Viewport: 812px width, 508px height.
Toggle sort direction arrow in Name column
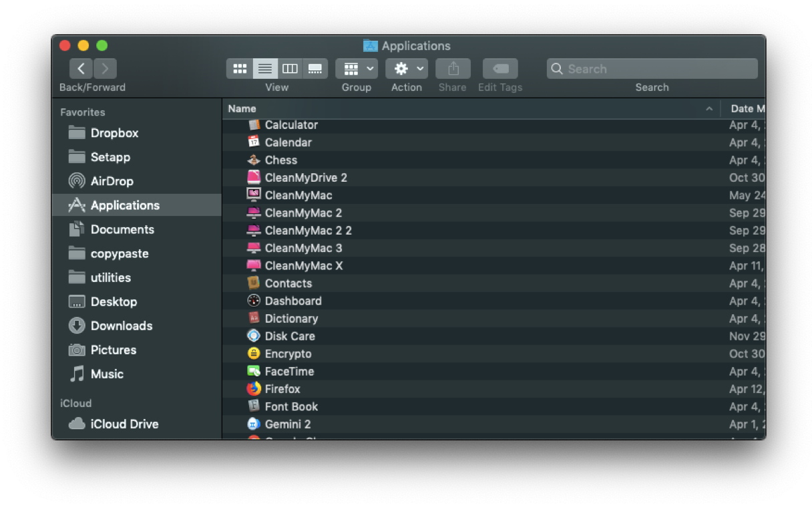pyautogui.click(x=708, y=109)
